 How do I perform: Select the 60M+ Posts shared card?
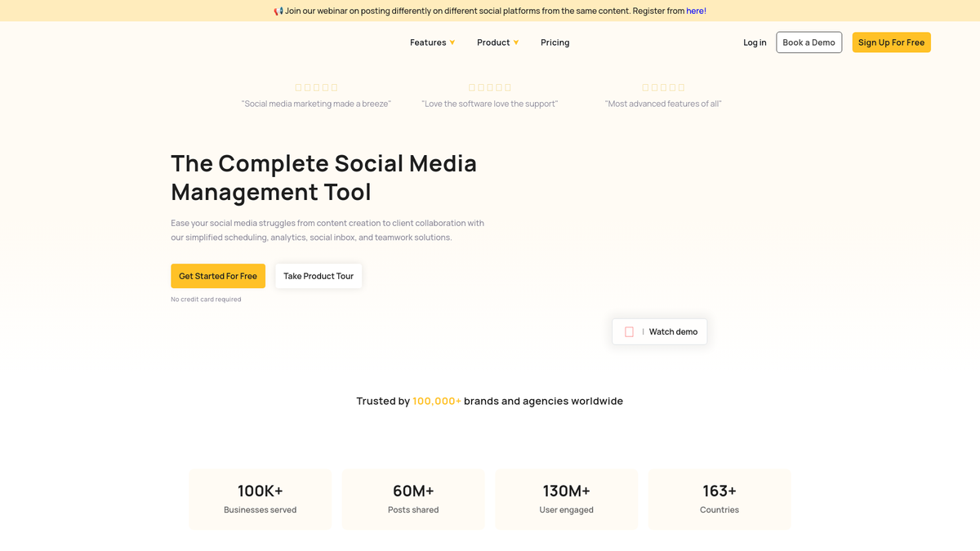point(413,499)
